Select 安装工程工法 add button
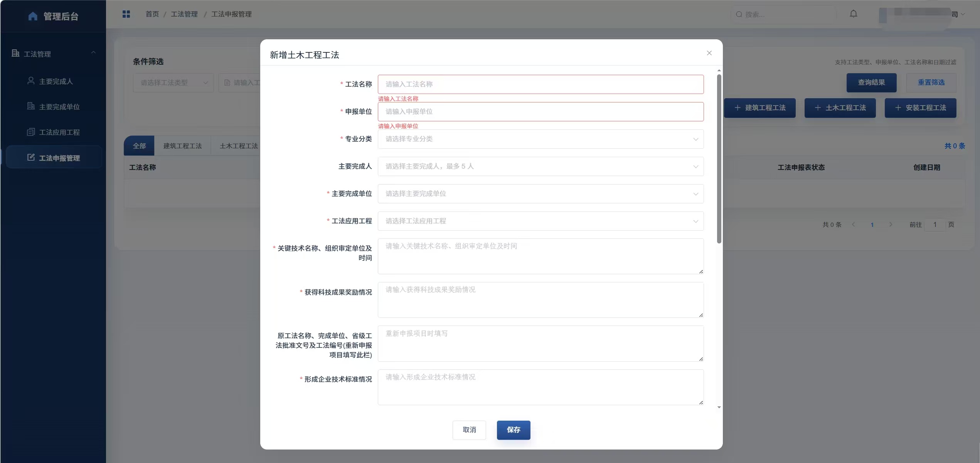Viewport: 980px width, 463px height. click(x=920, y=108)
